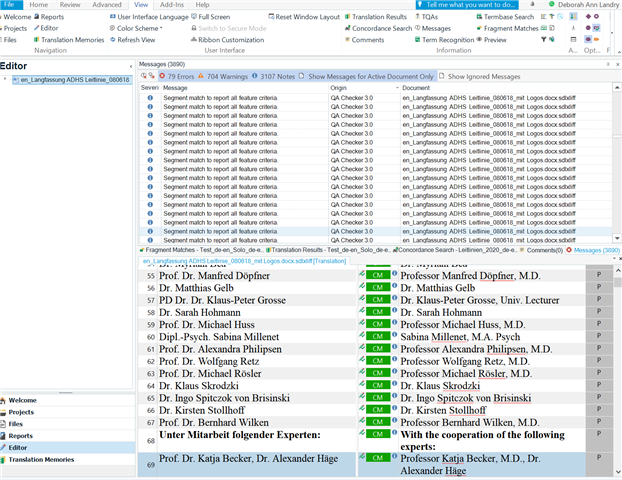Switch to the Translation Results panel tab
The width and height of the screenshot is (622, 480).
(x=328, y=250)
